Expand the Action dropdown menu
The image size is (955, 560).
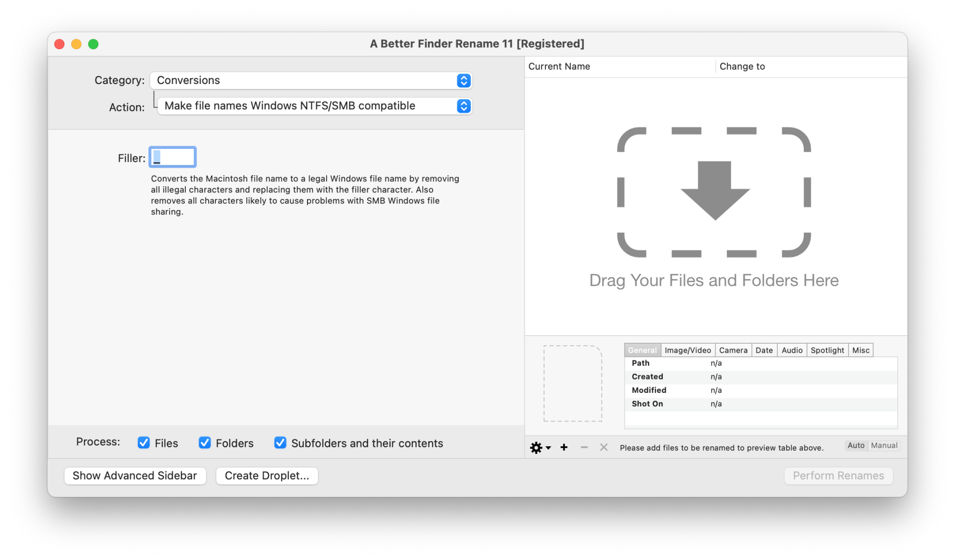465,106
